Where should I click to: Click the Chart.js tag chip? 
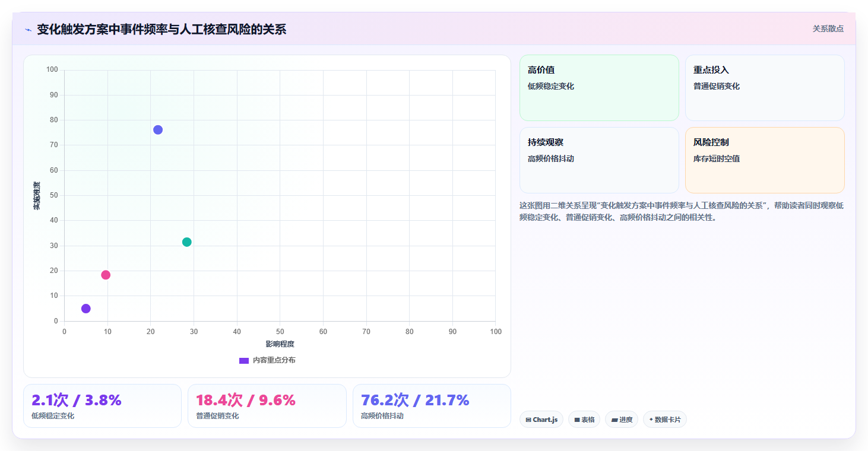pyautogui.click(x=541, y=420)
